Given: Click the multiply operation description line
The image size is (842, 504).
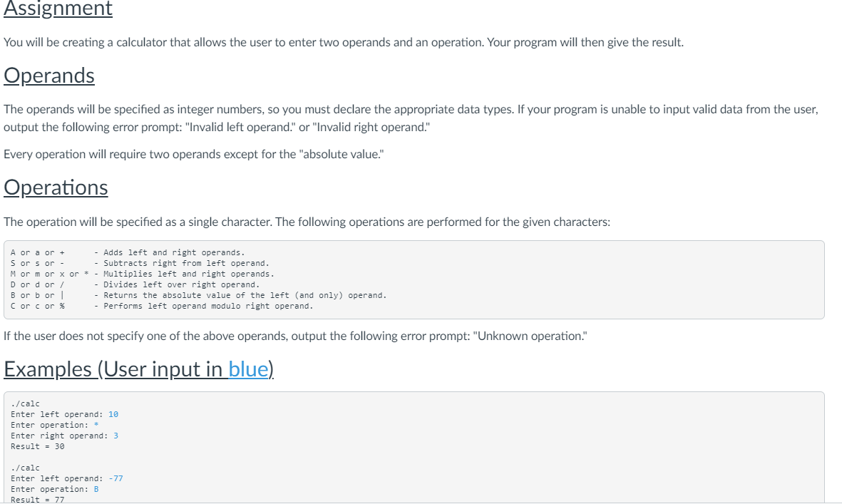Looking at the screenshot, I should pos(143,274).
